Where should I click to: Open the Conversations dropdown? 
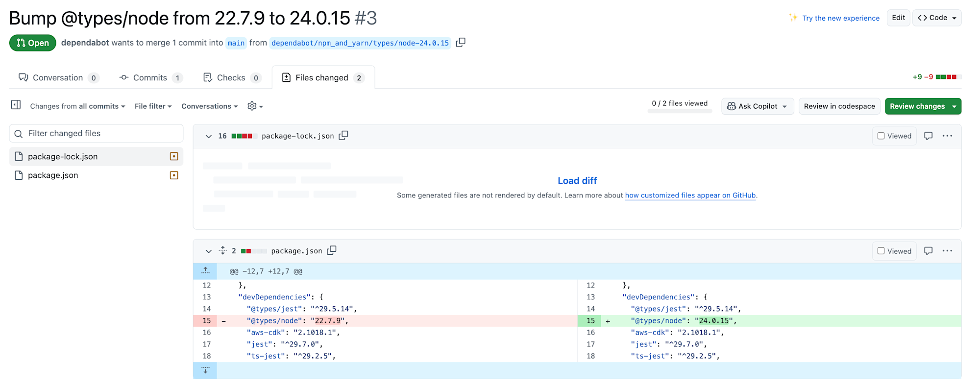[x=209, y=106]
